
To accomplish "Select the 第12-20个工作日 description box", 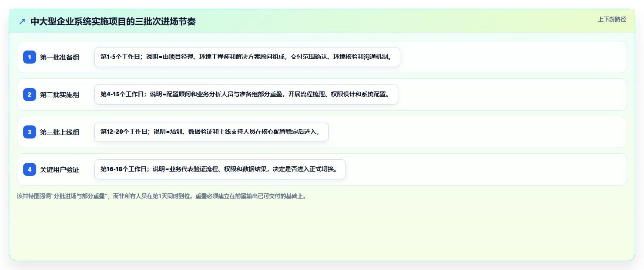I will [211, 132].
